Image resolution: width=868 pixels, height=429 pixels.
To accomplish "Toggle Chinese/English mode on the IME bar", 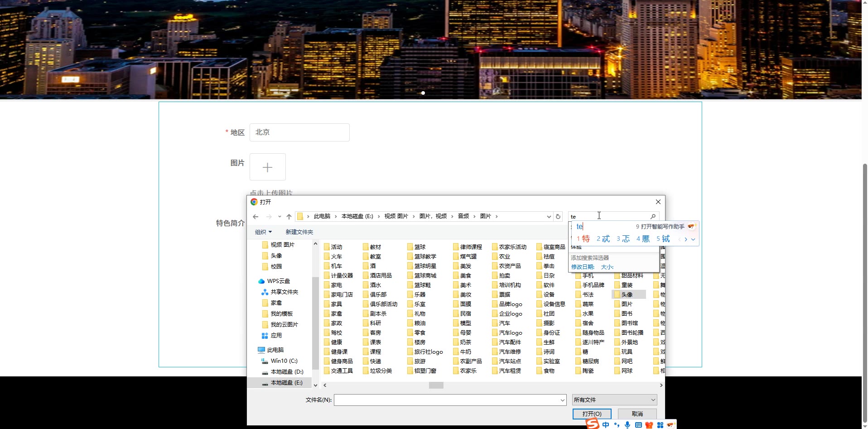I will coord(606,425).
